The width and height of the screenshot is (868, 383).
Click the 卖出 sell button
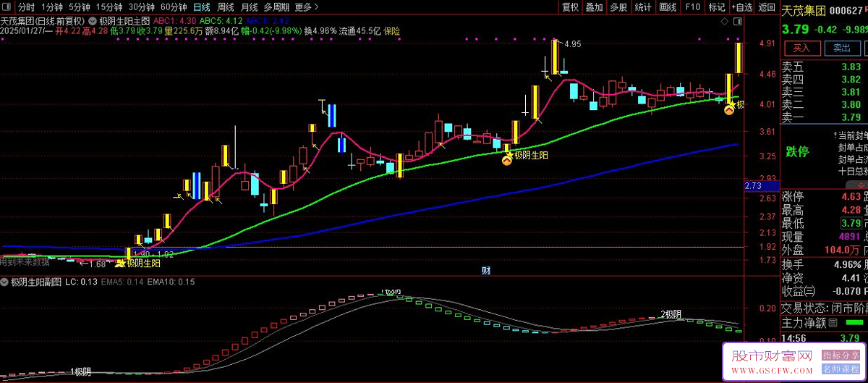click(x=842, y=48)
